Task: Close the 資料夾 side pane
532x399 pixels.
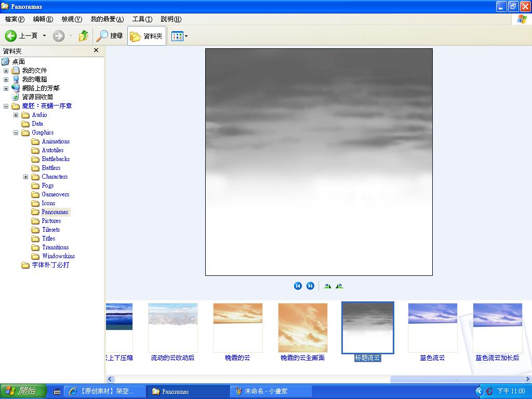Action: tap(96, 50)
